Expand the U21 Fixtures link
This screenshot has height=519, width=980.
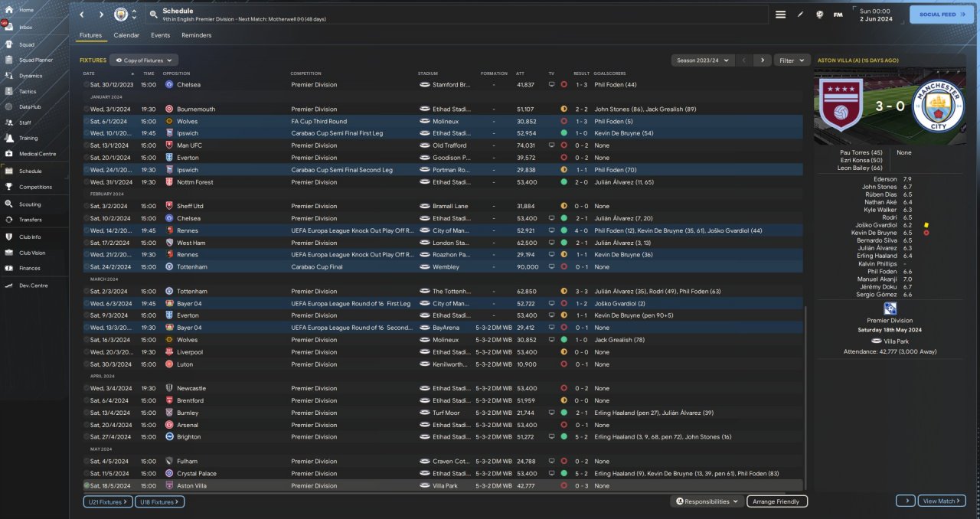click(x=108, y=501)
